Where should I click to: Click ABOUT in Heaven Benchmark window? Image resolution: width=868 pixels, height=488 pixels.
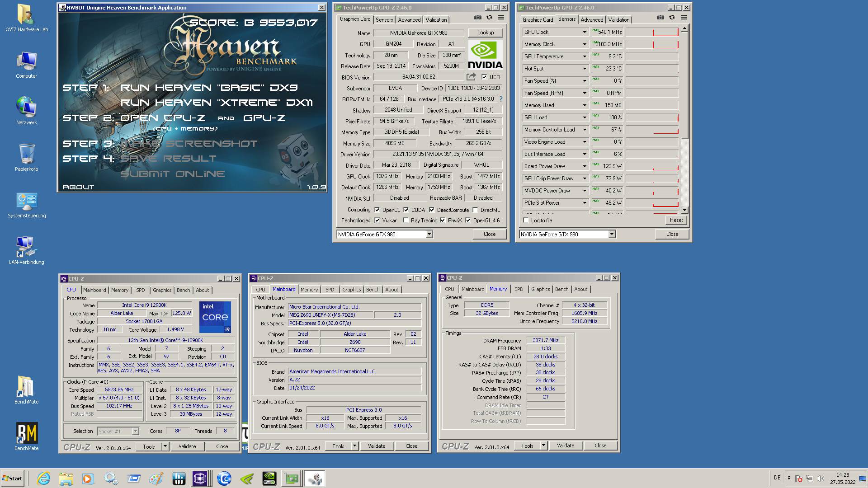(x=78, y=187)
